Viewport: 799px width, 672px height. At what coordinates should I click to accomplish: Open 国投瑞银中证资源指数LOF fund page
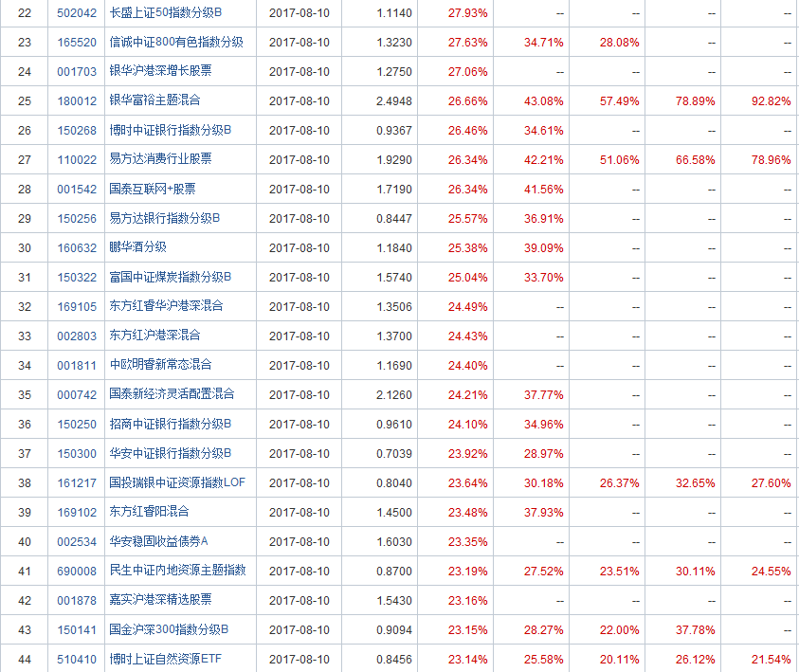(x=177, y=482)
